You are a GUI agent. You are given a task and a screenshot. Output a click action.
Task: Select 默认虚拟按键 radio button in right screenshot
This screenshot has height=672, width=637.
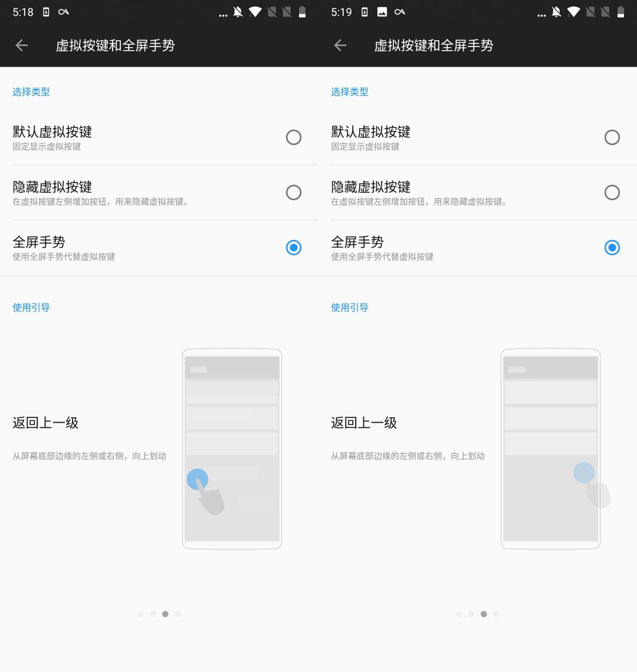[x=612, y=137]
